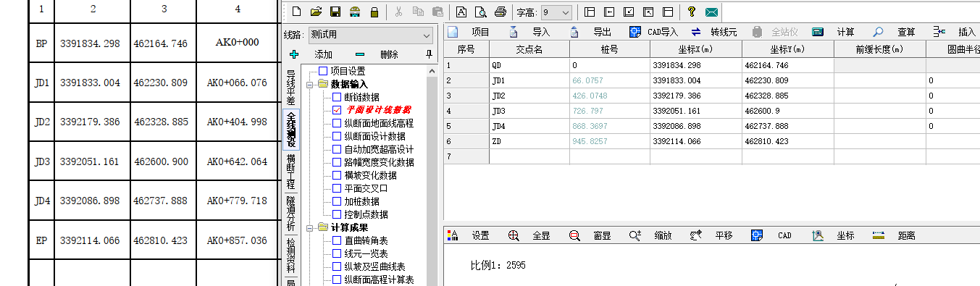Click the 插入 insert button
The width and height of the screenshot is (980, 286).
click(x=955, y=32)
